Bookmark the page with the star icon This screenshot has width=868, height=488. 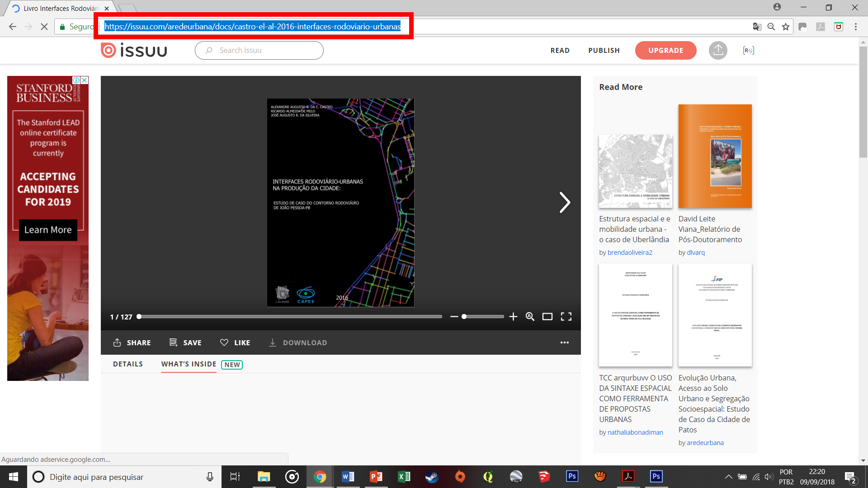click(x=786, y=27)
